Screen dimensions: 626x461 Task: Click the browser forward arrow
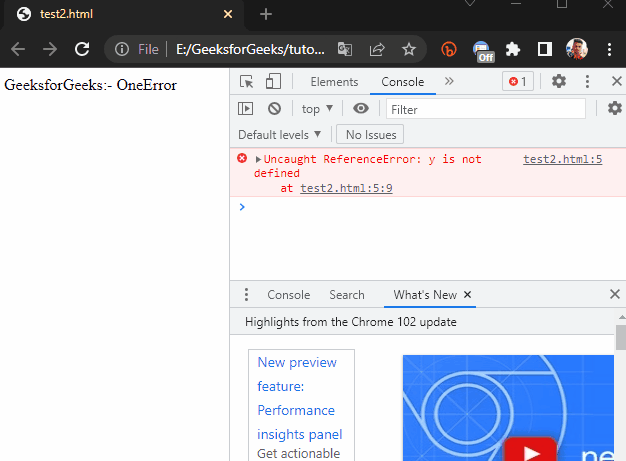[50, 49]
